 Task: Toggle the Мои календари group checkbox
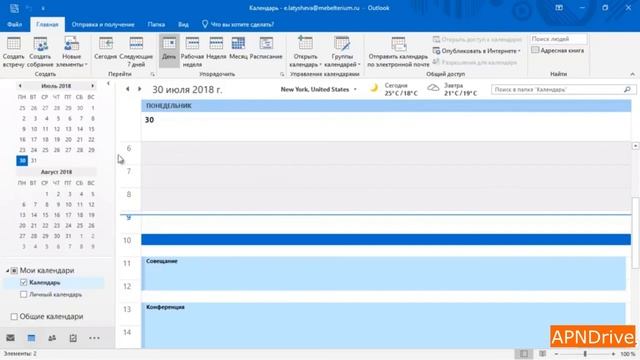[14, 270]
